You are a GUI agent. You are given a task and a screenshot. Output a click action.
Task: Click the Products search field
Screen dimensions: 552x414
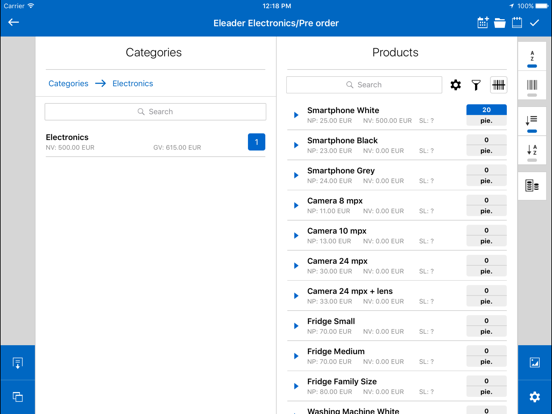(x=364, y=85)
